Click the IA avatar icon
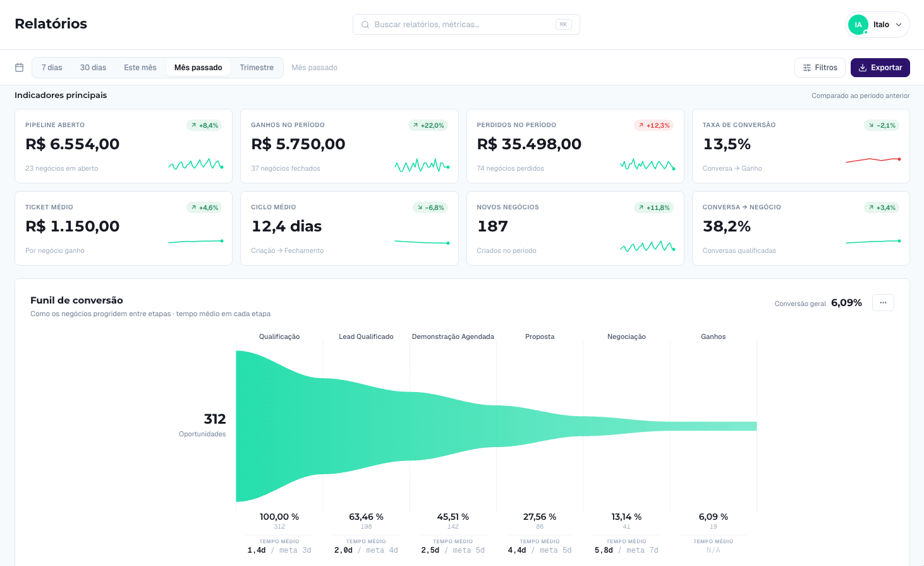Viewport: 924px width, 566px height. [858, 25]
